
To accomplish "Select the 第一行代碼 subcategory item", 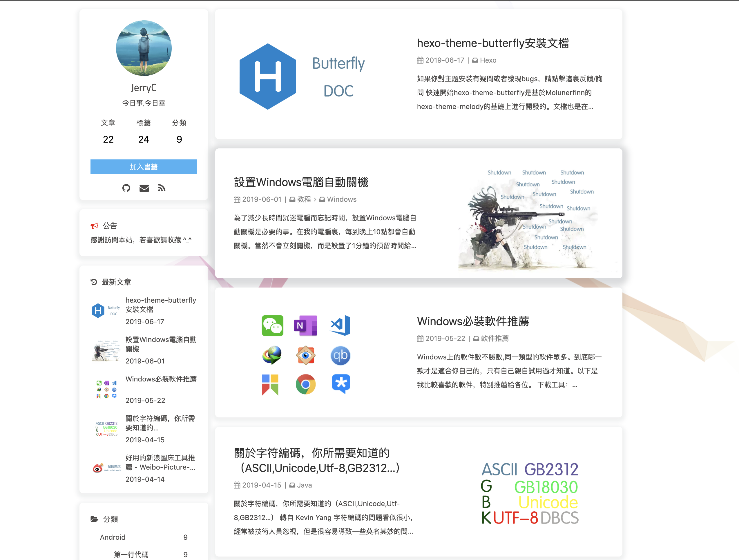I will [x=131, y=554].
